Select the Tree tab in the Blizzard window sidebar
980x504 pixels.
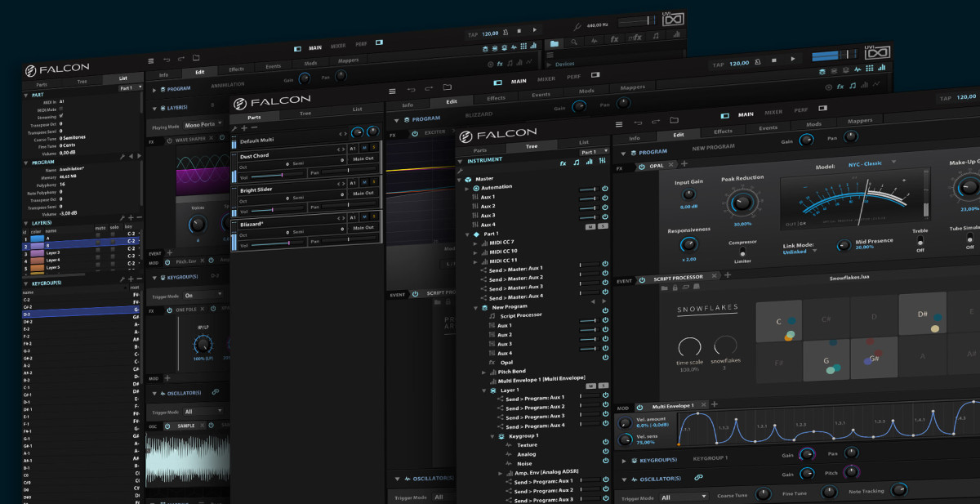point(305,114)
